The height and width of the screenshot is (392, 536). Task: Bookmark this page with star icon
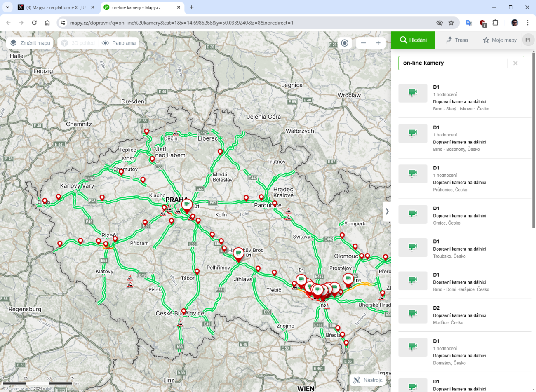[451, 23]
